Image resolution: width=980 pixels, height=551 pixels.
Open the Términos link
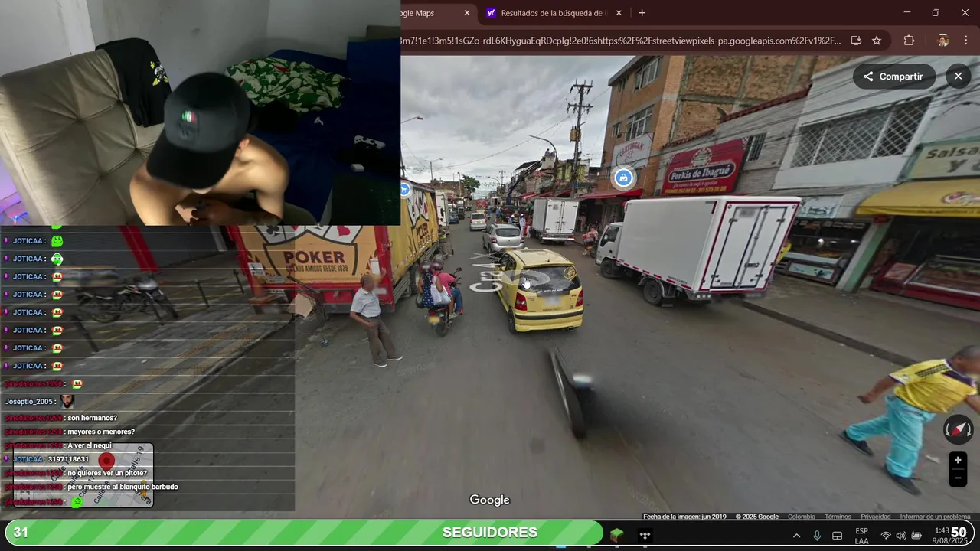click(x=838, y=517)
